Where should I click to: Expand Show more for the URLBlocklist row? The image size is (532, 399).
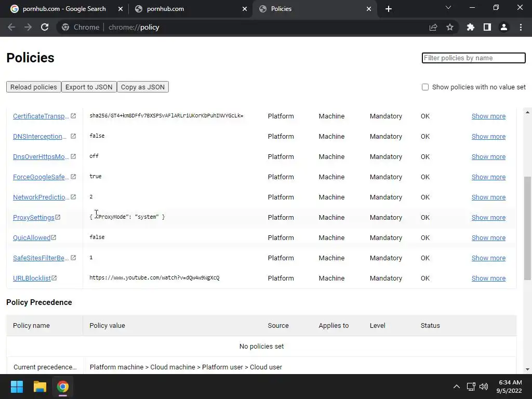point(488,278)
